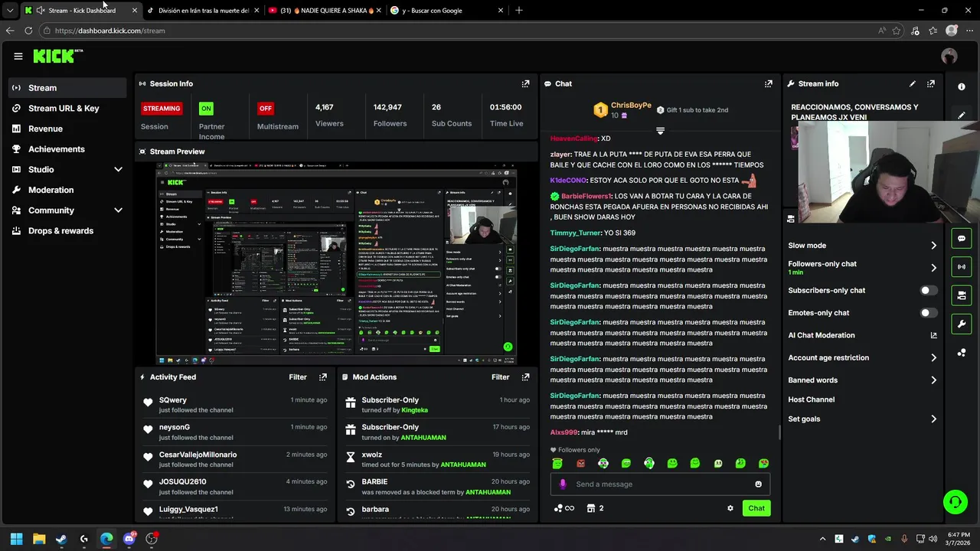This screenshot has width=980, height=551.
Task: Toggle Emotes-only chat switch
Action: point(929,313)
